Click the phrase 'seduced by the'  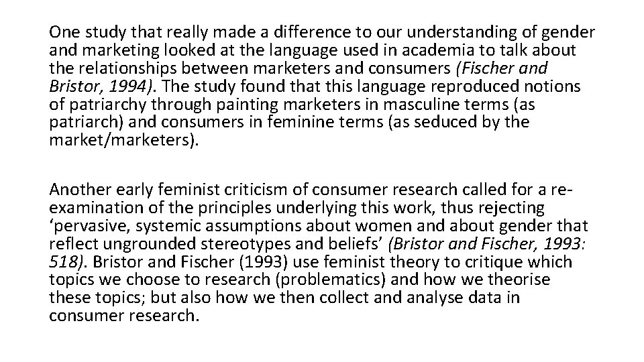click(471, 122)
